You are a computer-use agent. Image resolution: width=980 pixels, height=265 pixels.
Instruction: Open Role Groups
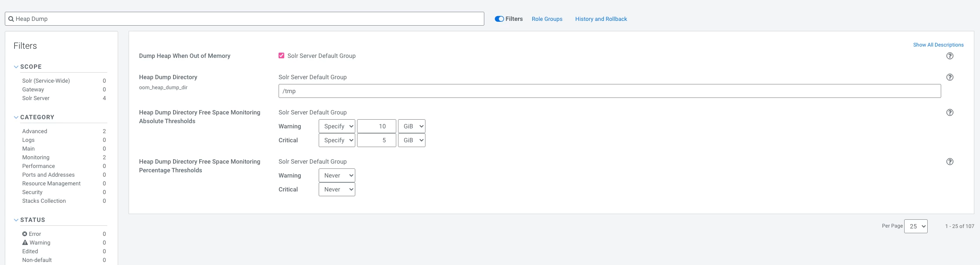point(547,19)
